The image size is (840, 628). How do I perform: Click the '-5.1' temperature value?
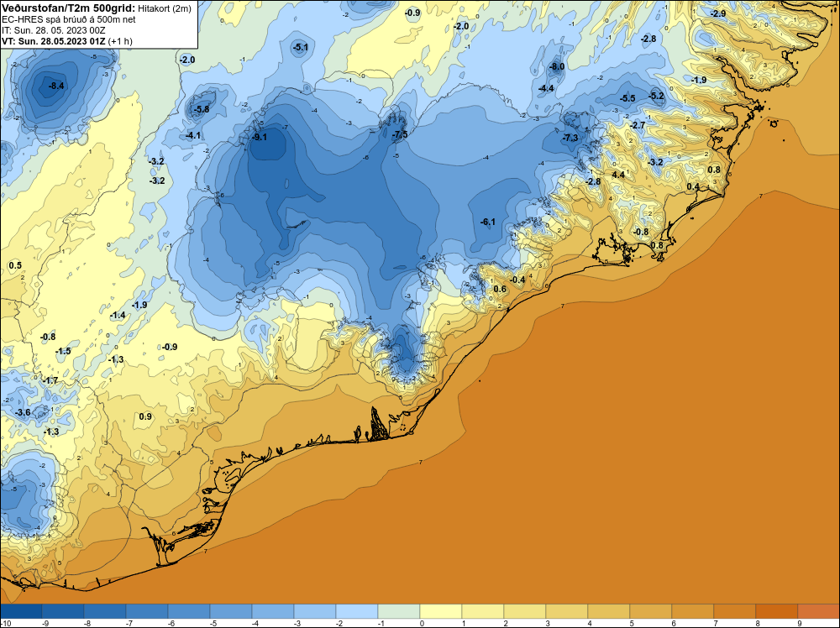click(300, 48)
